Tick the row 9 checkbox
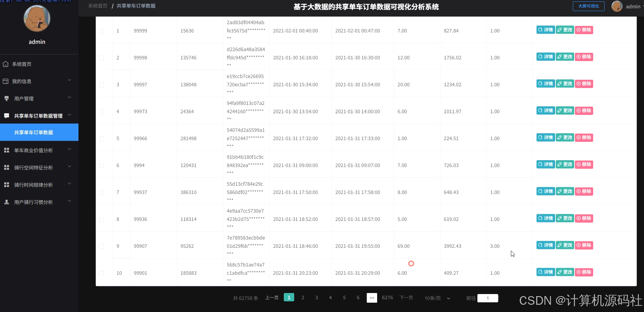This screenshot has width=644, height=312. tap(102, 246)
